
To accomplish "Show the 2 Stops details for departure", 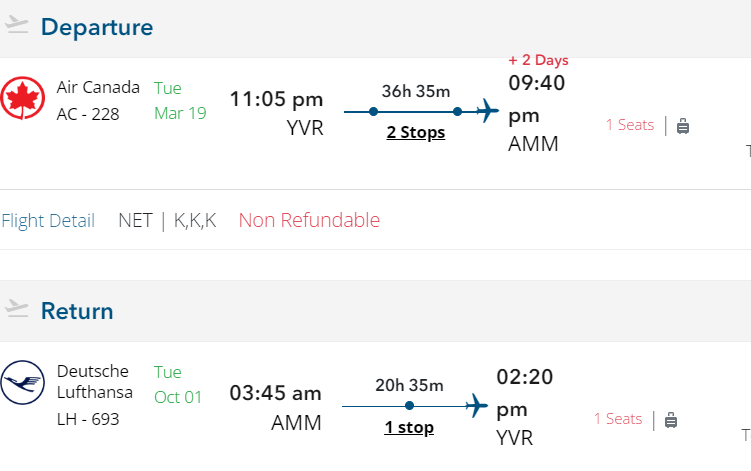I will (415, 133).
